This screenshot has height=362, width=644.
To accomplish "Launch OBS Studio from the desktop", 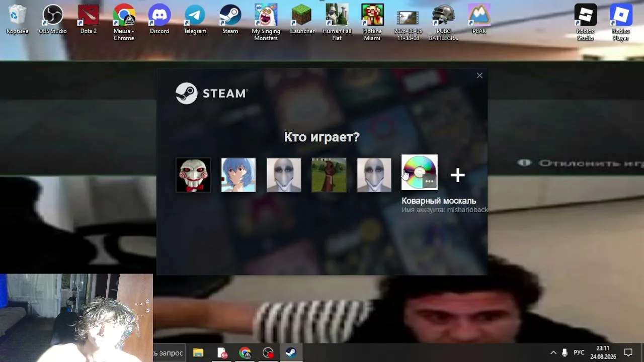I will [x=52, y=20].
